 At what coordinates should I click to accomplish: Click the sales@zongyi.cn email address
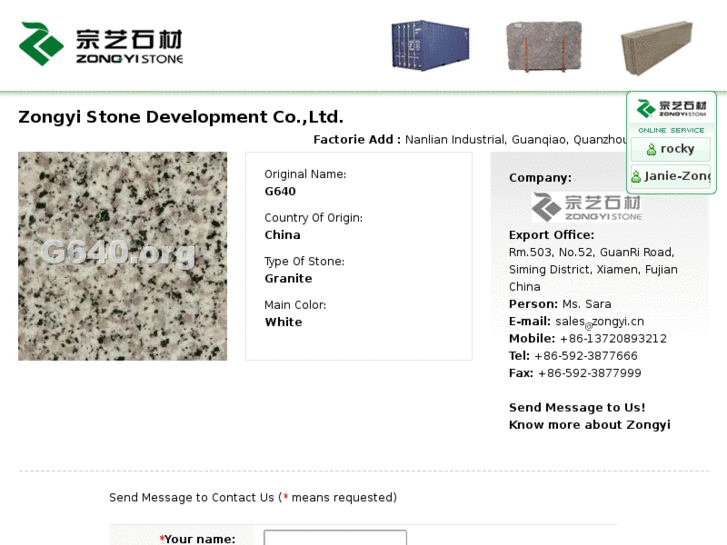pos(599,321)
